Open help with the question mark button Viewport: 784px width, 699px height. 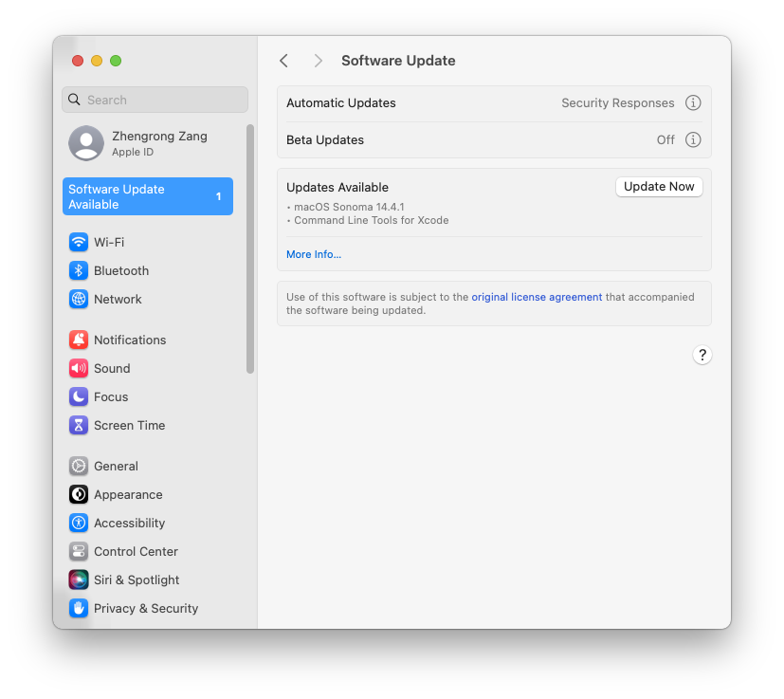(x=702, y=356)
